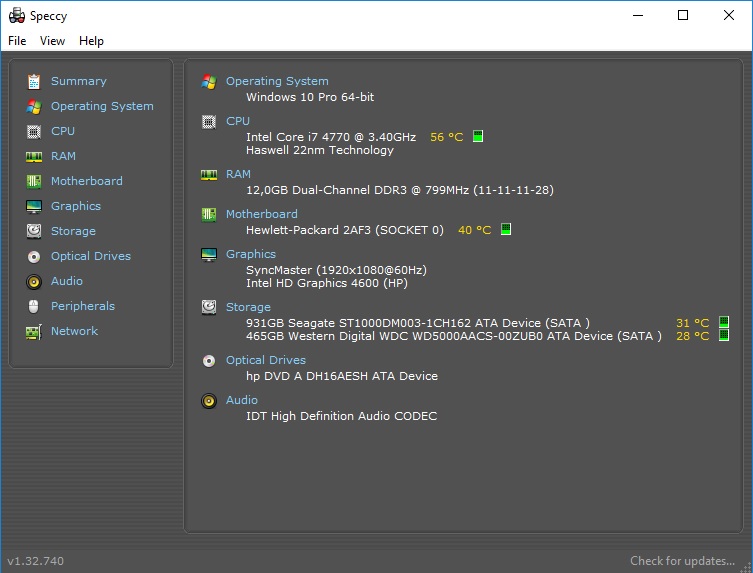Viewport: 753px width, 573px height.
Task: Open Graphics section from sidebar
Action: (x=76, y=206)
